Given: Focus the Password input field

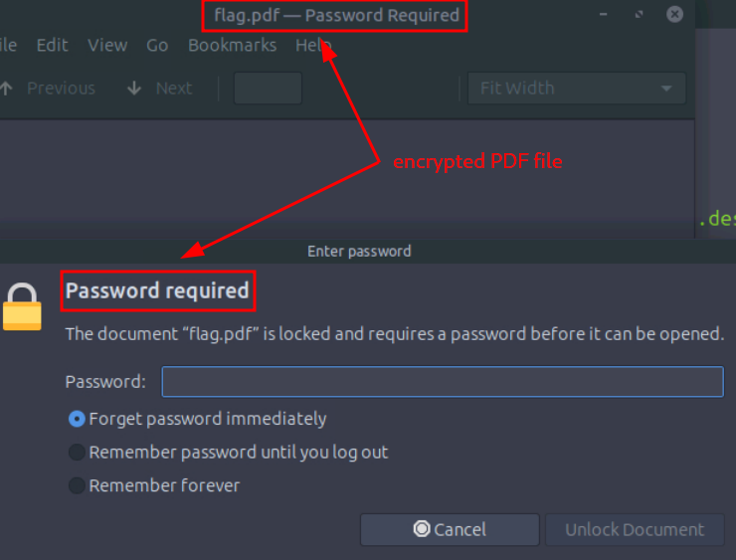Looking at the screenshot, I should click(x=443, y=382).
